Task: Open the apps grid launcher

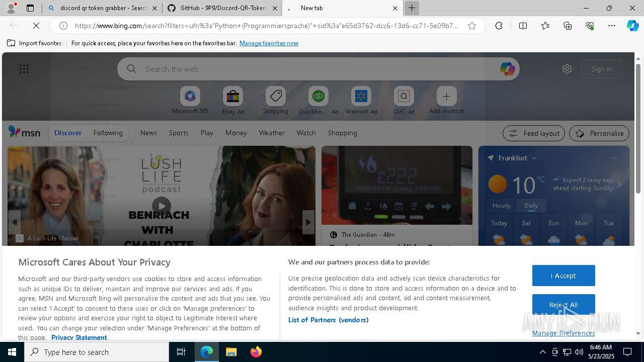Action: [x=24, y=69]
